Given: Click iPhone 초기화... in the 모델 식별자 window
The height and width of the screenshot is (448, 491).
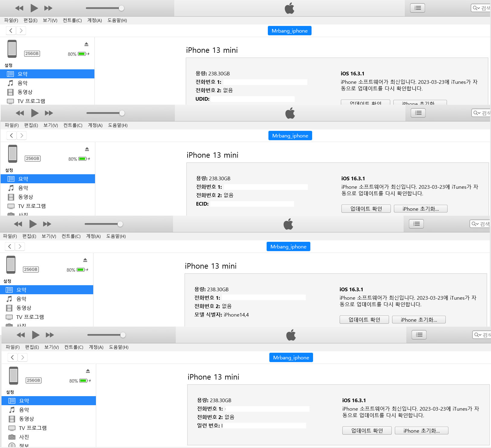Looking at the screenshot, I should tap(419, 320).
